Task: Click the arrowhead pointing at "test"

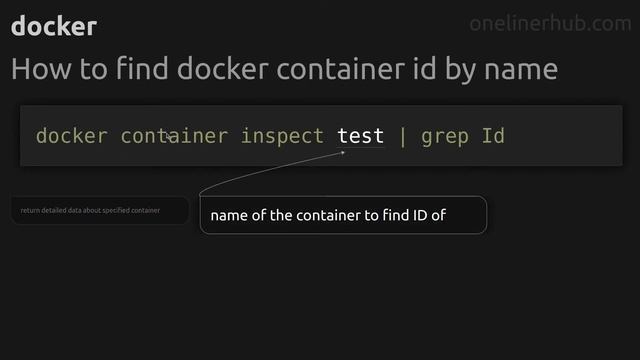Action: pos(343,153)
